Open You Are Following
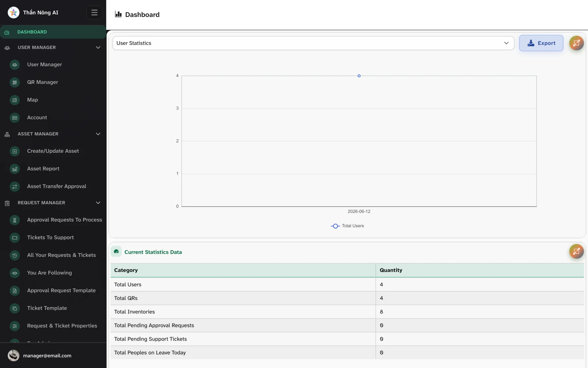The height and width of the screenshot is (368, 588). [x=49, y=273]
